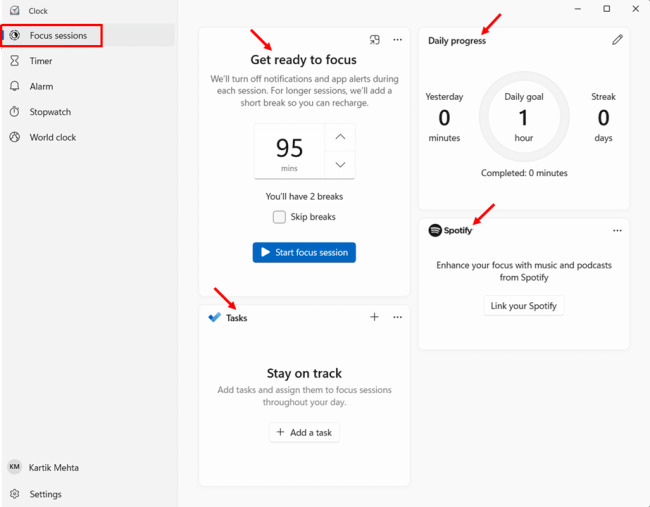The height and width of the screenshot is (507, 650).
Task: Click the World clock globe icon
Action: pos(15,137)
